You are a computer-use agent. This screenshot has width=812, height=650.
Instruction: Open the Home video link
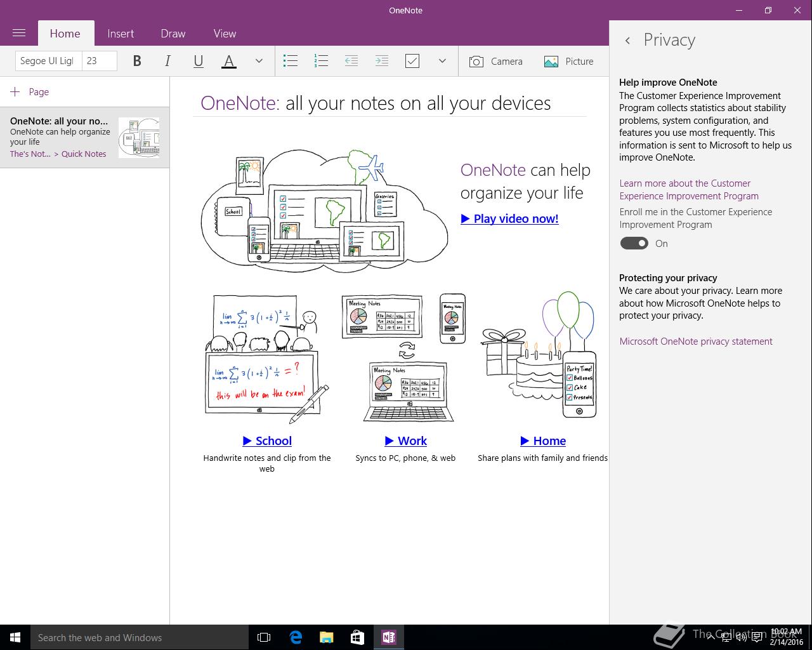coord(543,441)
